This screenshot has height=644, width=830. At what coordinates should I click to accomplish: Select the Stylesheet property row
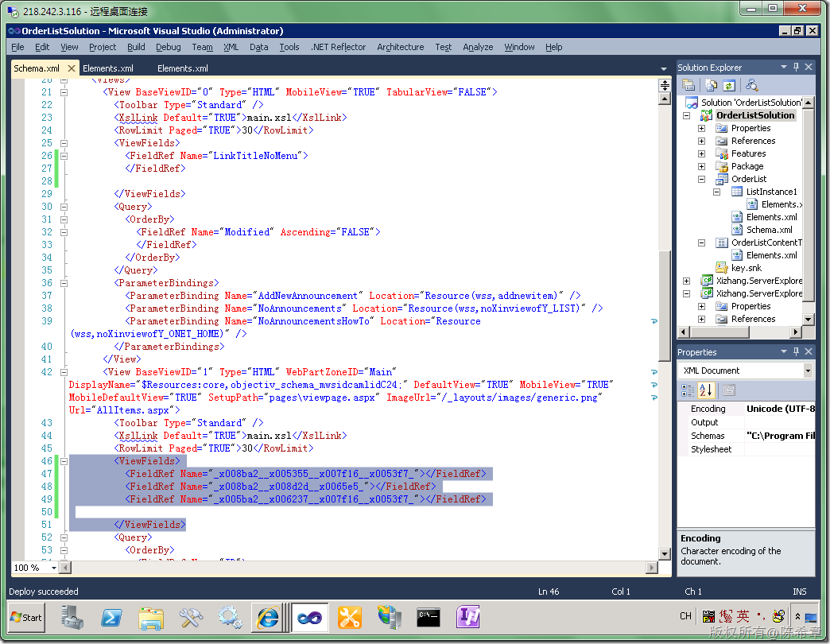point(747,449)
